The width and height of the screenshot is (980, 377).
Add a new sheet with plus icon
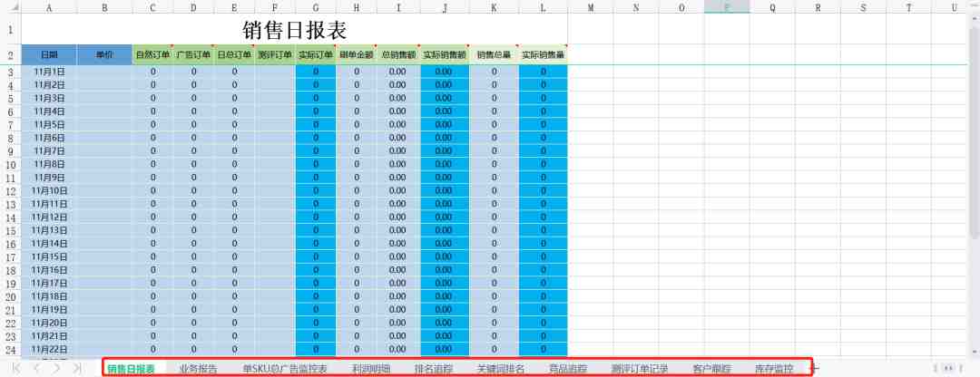(816, 368)
